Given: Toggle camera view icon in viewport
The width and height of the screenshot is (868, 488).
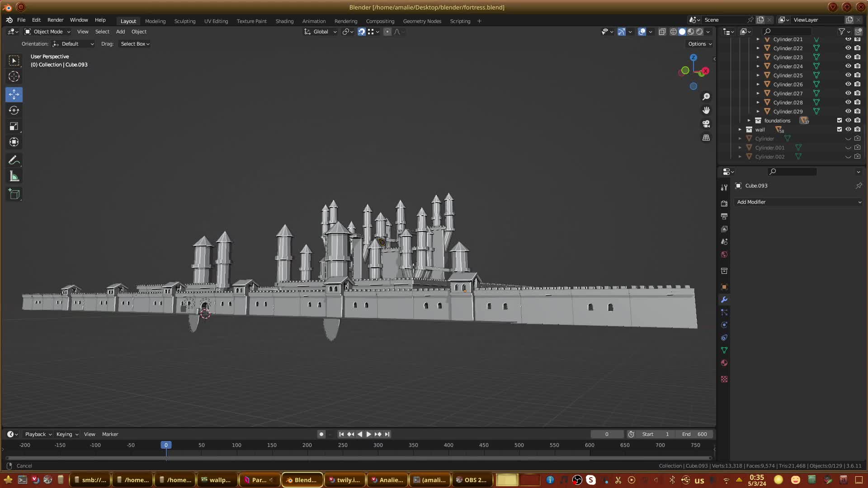Looking at the screenshot, I should click(706, 124).
